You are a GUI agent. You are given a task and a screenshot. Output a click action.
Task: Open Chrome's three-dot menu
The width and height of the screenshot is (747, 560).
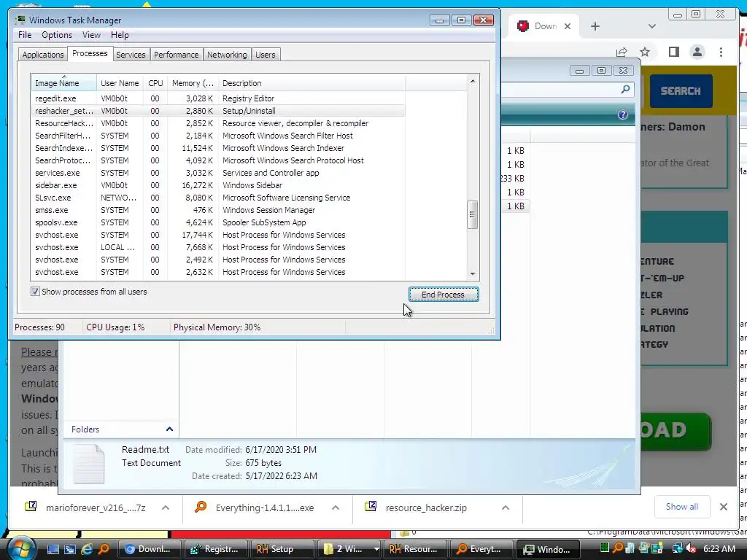(x=721, y=52)
